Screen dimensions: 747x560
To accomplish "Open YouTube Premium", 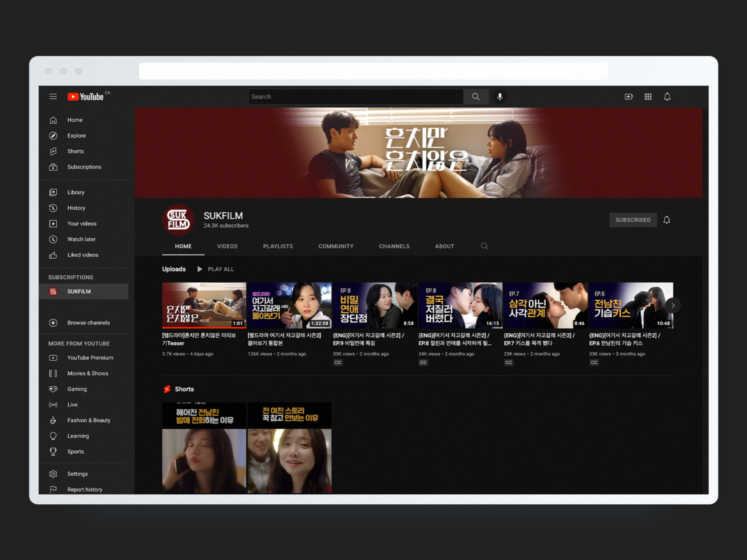I will 83,357.
